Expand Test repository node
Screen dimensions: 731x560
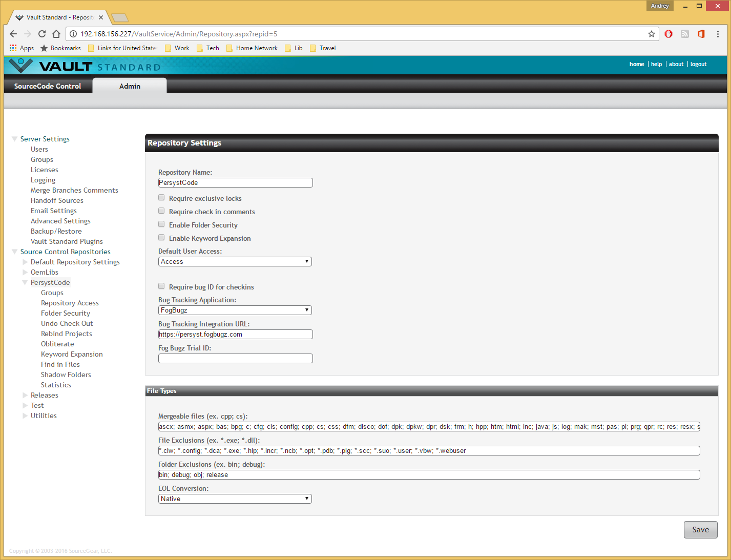point(25,405)
